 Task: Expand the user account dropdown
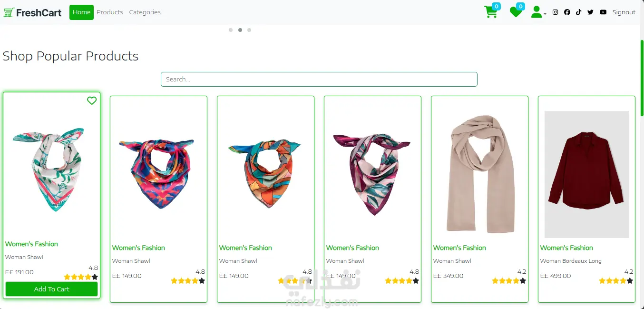[x=538, y=12]
